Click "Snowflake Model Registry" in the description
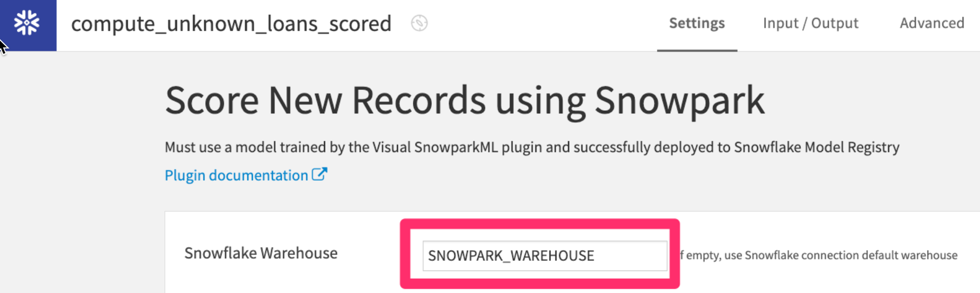This screenshot has height=293, width=980. pyautogui.click(x=816, y=148)
